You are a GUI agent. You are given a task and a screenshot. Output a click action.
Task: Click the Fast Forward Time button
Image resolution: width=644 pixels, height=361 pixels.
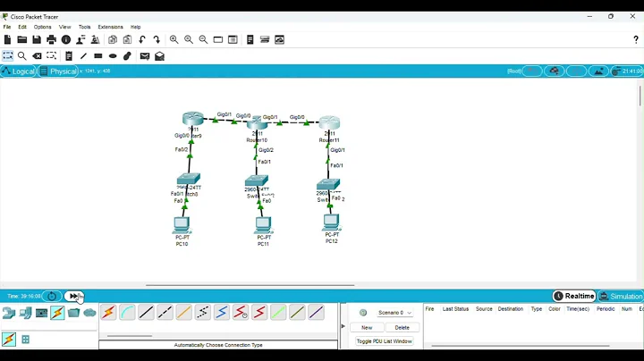(x=74, y=296)
